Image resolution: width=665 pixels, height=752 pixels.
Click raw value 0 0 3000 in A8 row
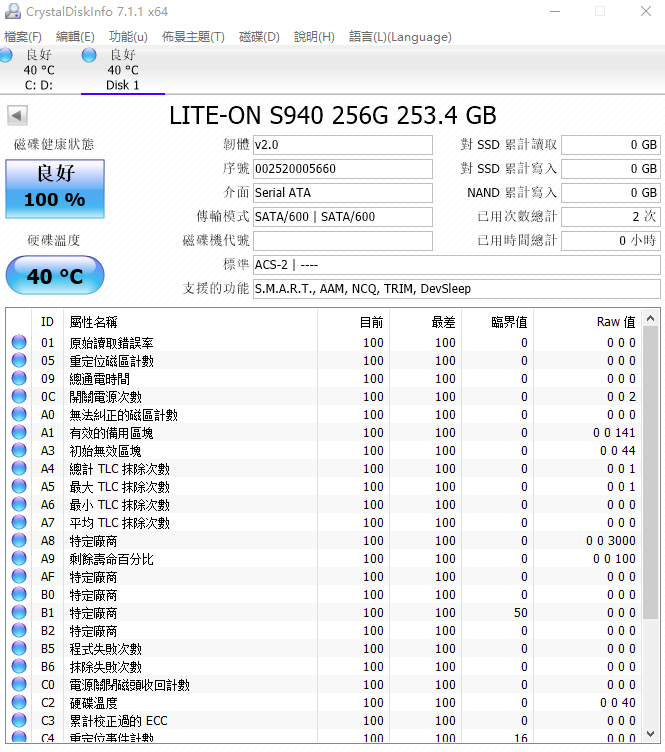pos(611,540)
